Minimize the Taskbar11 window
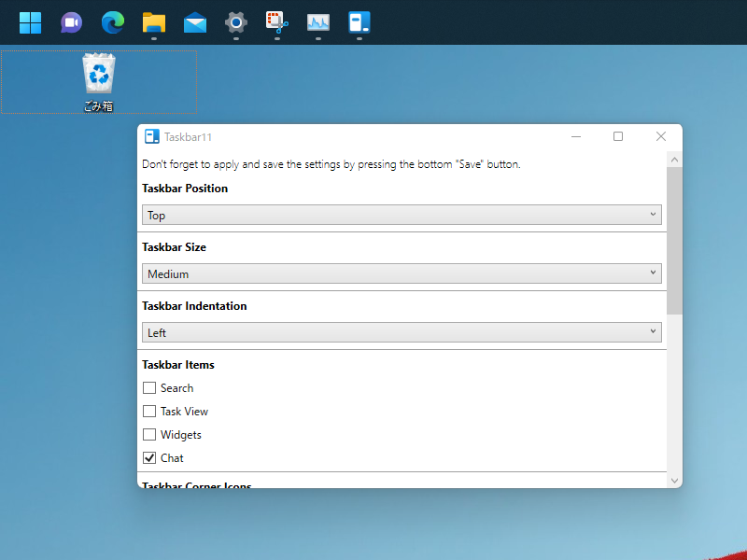 tap(574, 136)
